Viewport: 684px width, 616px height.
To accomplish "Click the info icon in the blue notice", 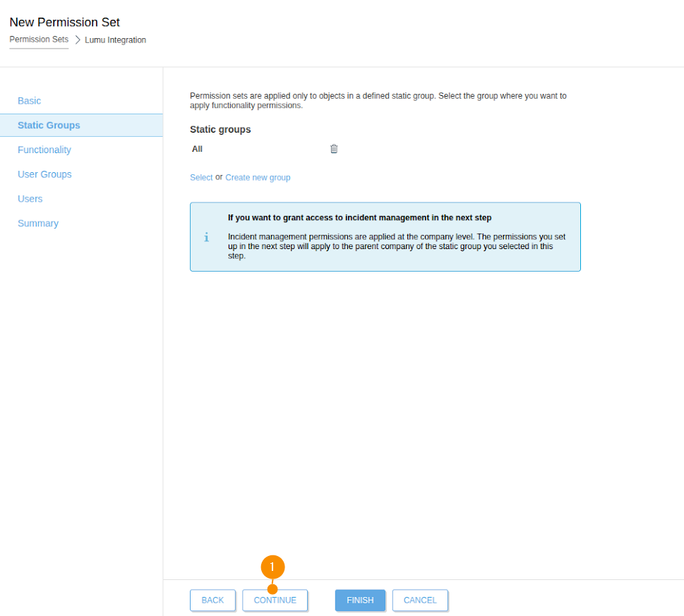I will (x=206, y=237).
